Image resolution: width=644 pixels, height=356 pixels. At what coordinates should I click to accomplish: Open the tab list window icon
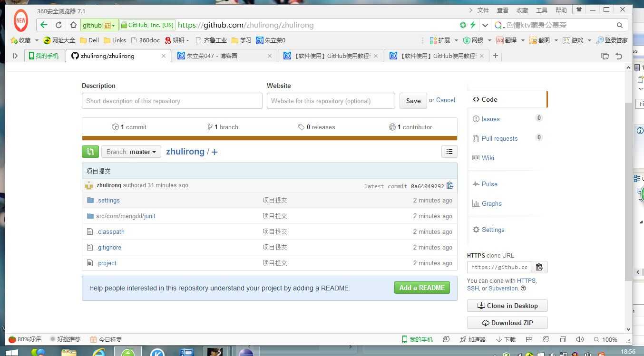(605, 56)
